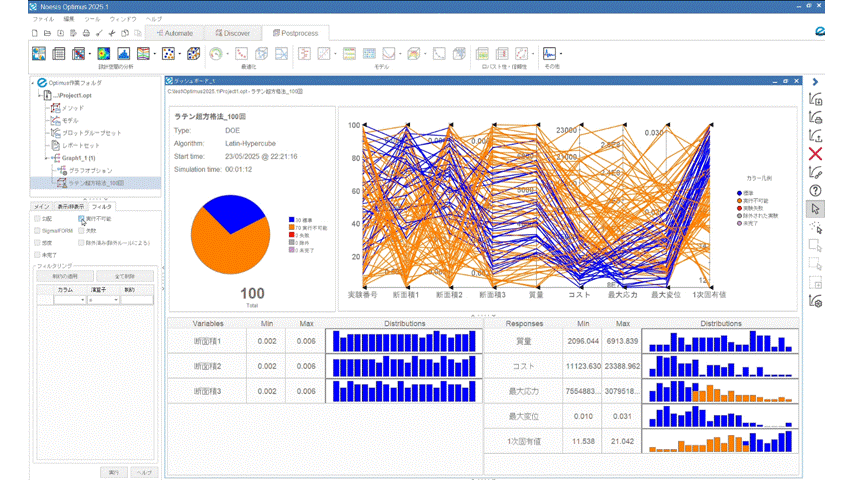Viewport: 853px width, 480px height.
Task: Click the contour plot icon in the toolbar
Action: click(x=103, y=54)
